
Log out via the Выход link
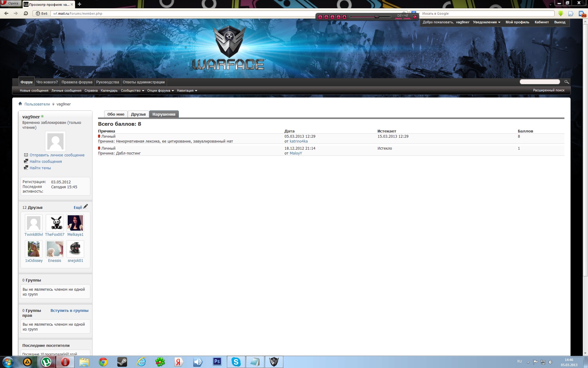[560, 22]
